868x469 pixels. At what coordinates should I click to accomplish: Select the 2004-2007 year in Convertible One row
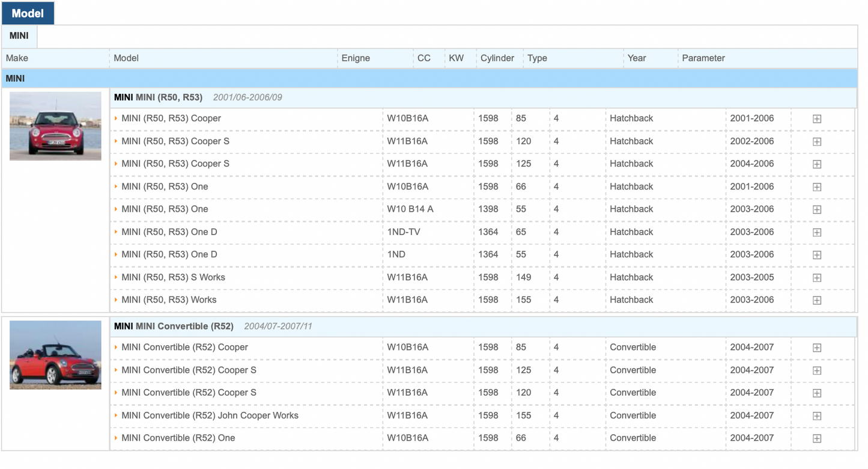pyautogui.click(x=752, y=438)
